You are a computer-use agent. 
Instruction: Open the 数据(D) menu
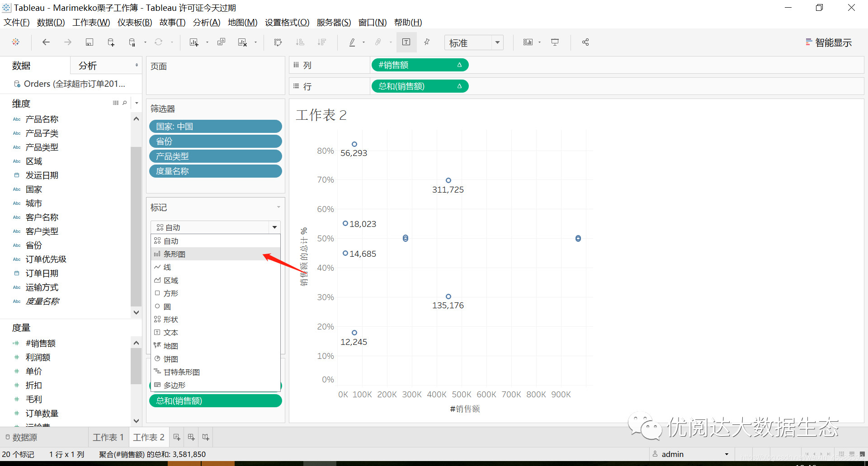click(x=51, y=22)
